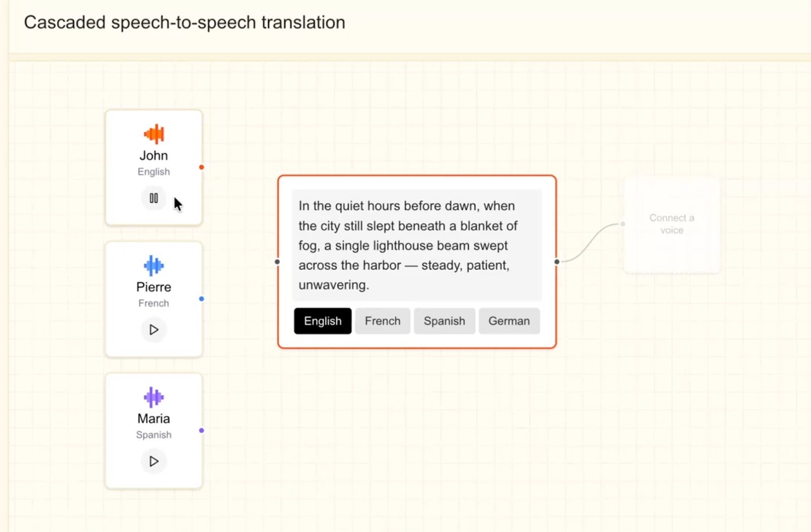Play Maria's Spanish voice preview
811x532 pixels.
point(154,461)
